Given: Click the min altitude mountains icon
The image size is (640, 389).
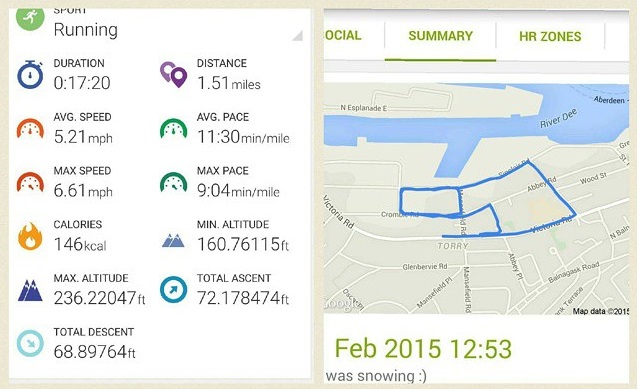Looking at the screenshot, I should (173, 240).
